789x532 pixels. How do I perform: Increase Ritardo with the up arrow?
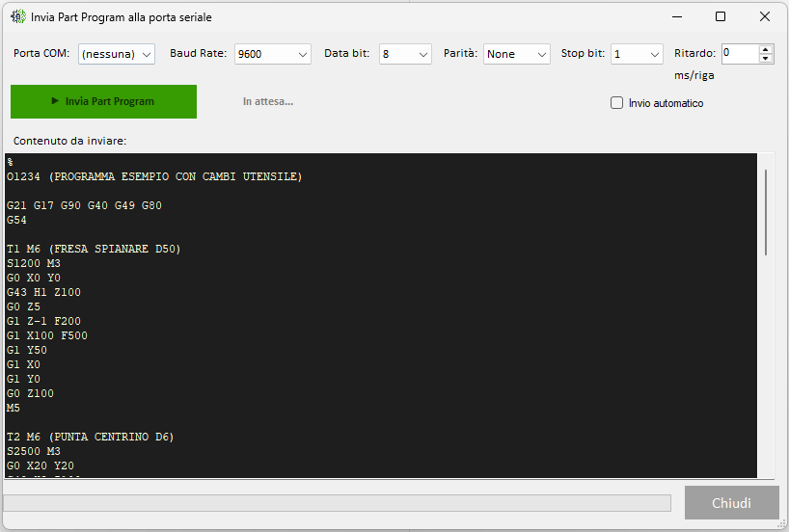[765, 49]
